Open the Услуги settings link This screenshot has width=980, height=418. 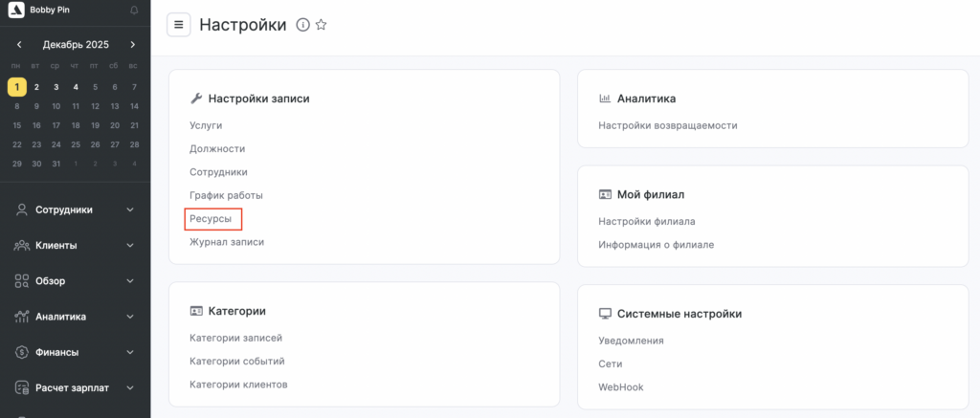pyautogui.click(x=206, y=125)
